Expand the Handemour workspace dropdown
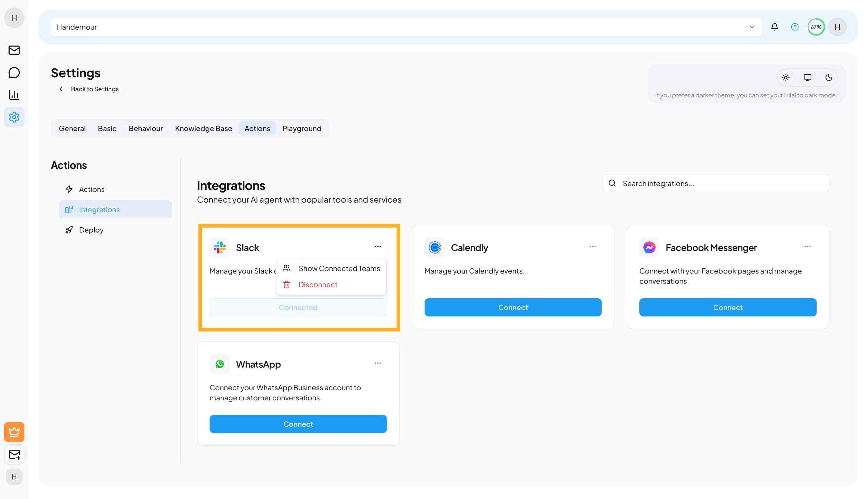 click(x=751, y=27)
